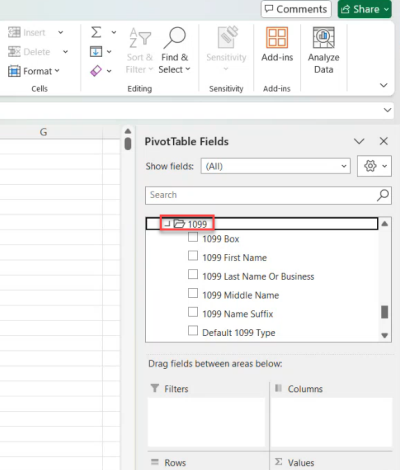Tick the 1099 First Name checkbox

click(x=193, y=256)
